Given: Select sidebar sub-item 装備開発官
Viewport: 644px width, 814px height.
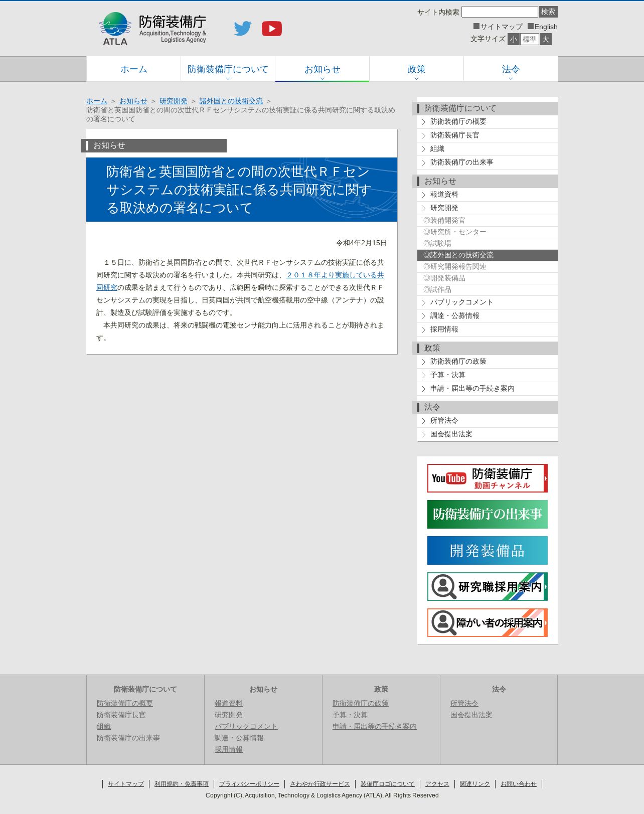Looking at the screenshot, I should click(488, 221).
